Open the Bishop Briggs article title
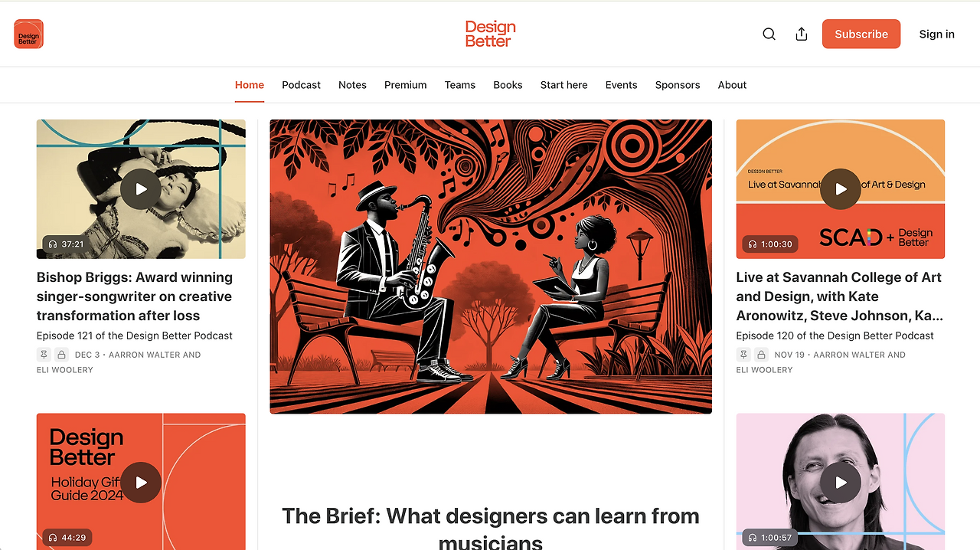The width and height of the screenshot is (980, 550). (135, 296)
